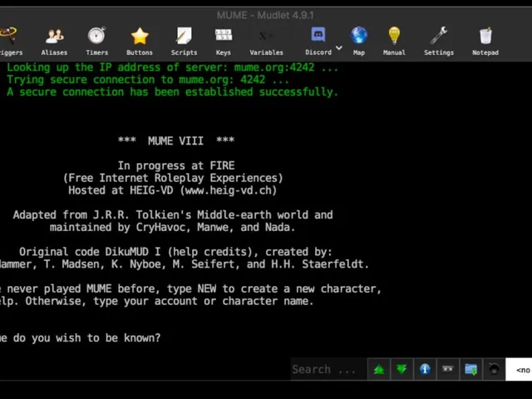532x399 pixels.
Task: Open the Notepad tool
Action: 485,42
